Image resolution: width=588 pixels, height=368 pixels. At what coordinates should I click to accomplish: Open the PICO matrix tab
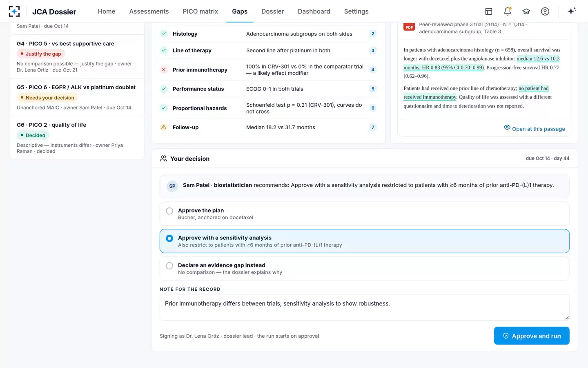pyautogui.click(x=200, y=11)
